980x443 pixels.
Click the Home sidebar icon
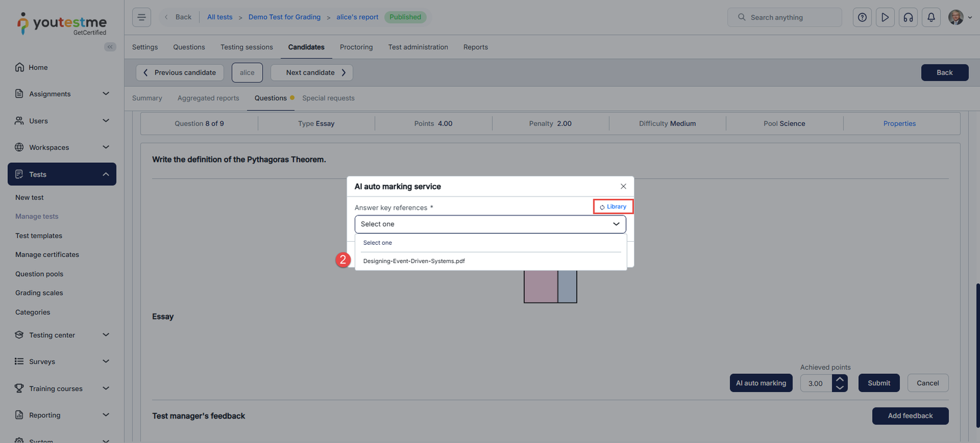tap(20, 67)
